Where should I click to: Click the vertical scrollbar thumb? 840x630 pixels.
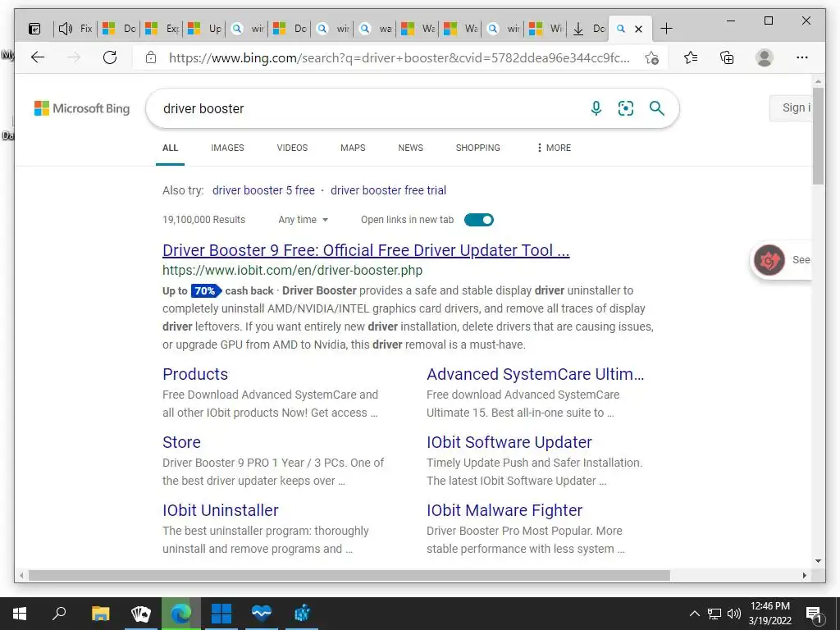point(818,138)
